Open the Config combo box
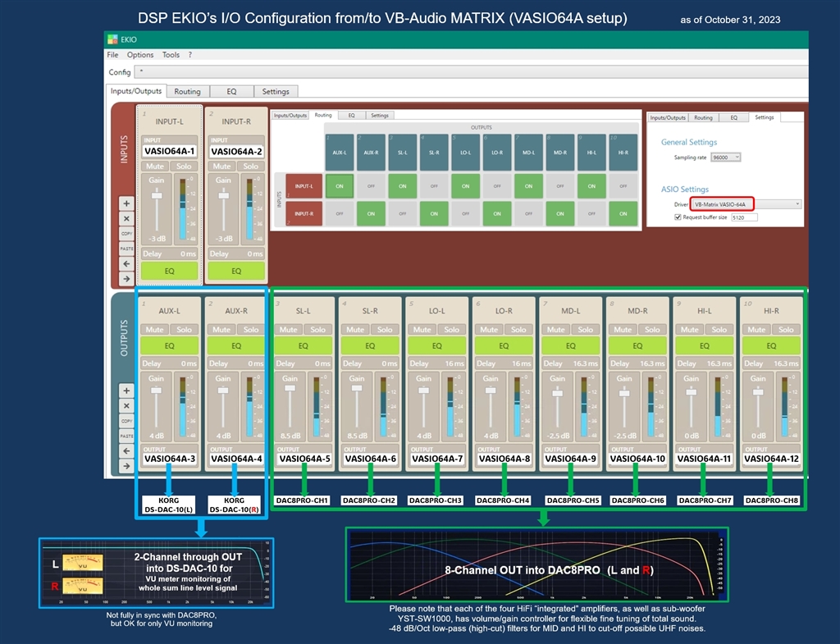This screenshot has height=644, width=840. click(472, 72)
